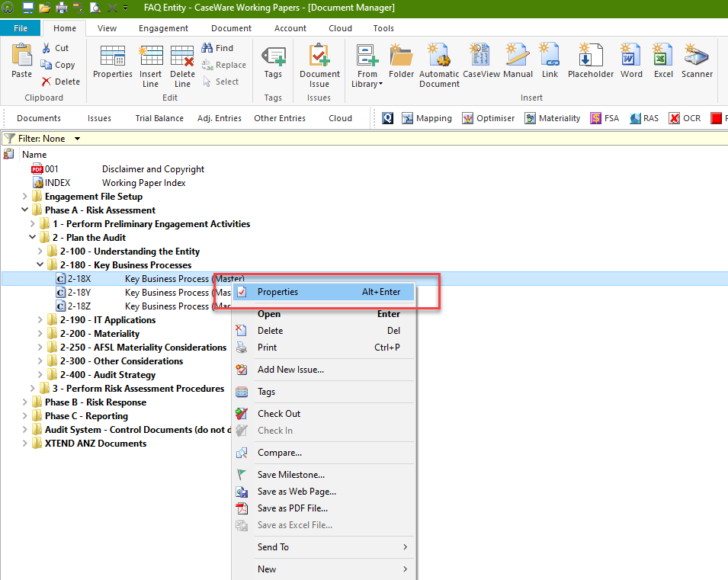Switch to the Adj. Entries view
Viewport: 728px width, 580px height.
[x=219, y=118]
